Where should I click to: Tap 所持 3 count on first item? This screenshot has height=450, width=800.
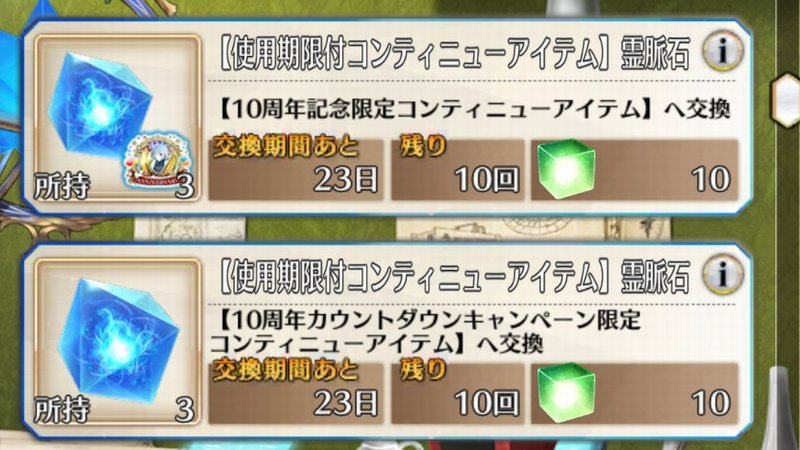point(114,186)
